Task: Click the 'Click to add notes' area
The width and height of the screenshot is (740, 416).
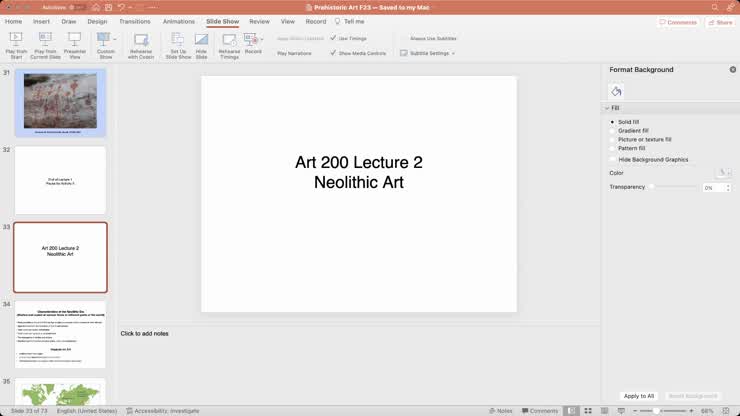Action: [x=144, y=333]
